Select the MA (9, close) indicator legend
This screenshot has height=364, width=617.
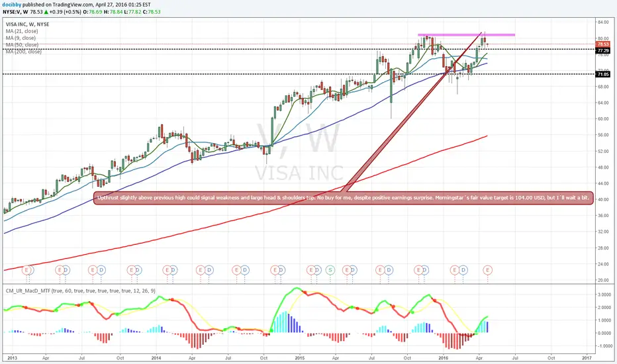(x=21, y=38)
